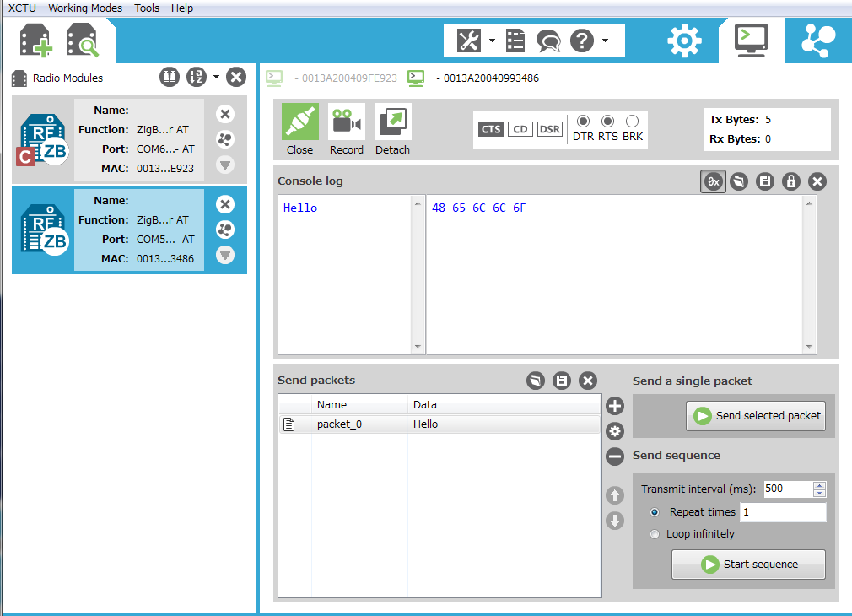Click the Discover radio modules icon

(83, 41)
